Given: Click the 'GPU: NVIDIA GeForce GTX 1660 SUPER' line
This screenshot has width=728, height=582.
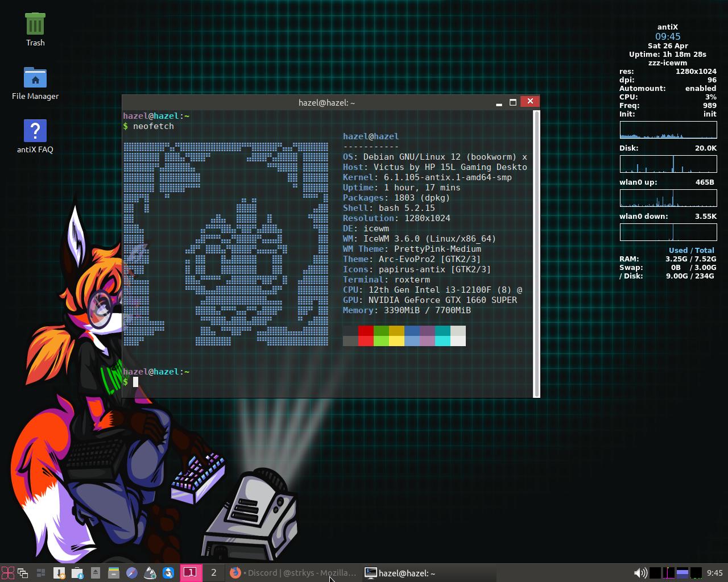Looking at the screenshot, I should 430,300.
